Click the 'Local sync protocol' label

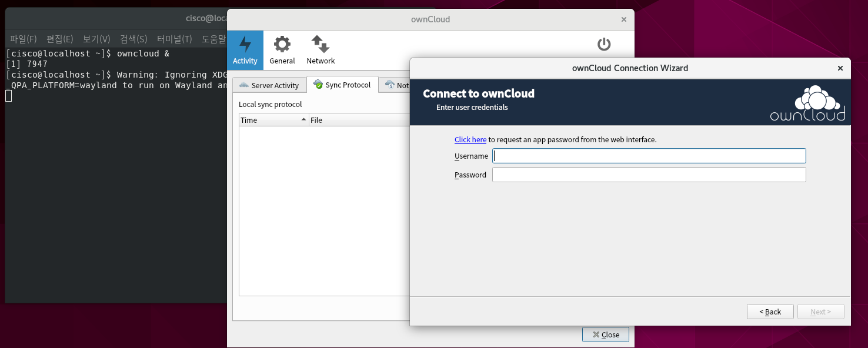click(270, 104)
